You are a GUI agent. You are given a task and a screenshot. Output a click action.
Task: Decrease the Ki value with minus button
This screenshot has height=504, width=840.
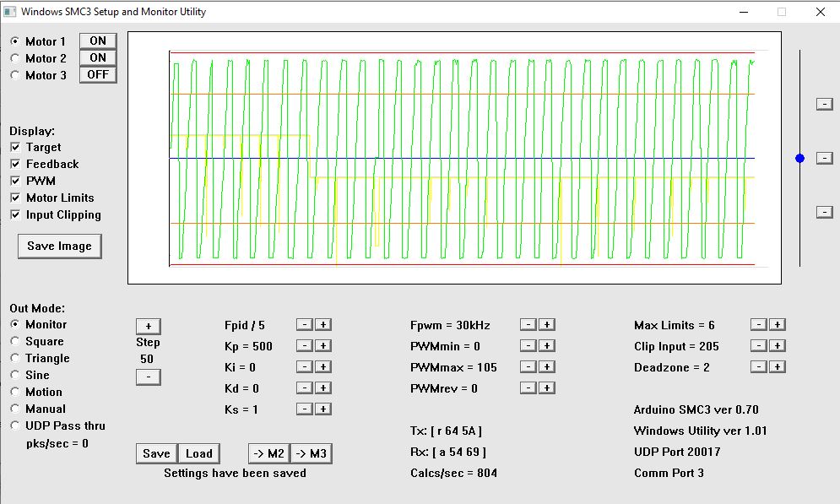pyautogui.click(x=305, y=367)
